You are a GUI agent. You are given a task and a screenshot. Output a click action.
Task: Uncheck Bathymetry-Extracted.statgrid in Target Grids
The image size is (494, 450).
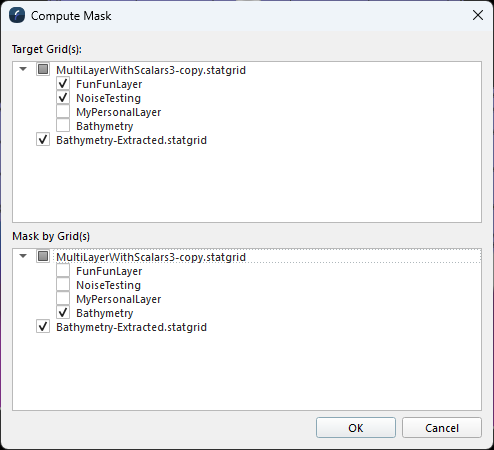coord(43,140)
